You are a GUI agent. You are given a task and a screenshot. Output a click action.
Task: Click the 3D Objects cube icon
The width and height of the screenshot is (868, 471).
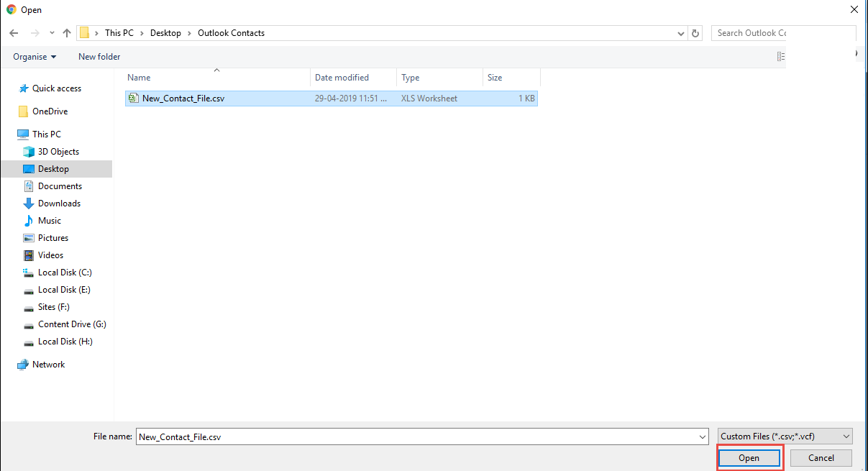29,152
